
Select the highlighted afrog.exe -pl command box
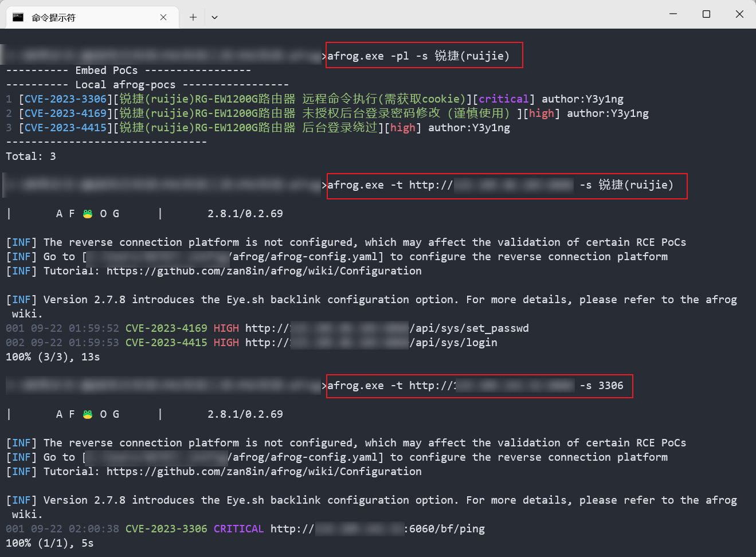(424, 55)
